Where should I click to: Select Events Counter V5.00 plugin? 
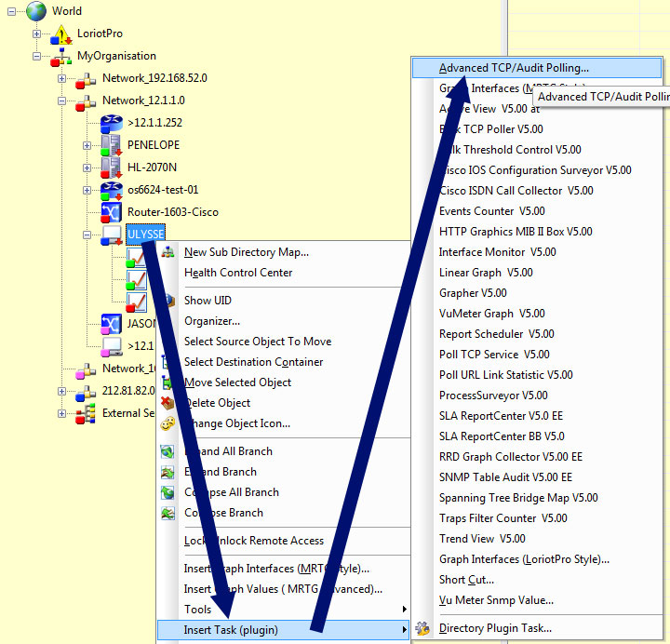[x=492, y=211]
